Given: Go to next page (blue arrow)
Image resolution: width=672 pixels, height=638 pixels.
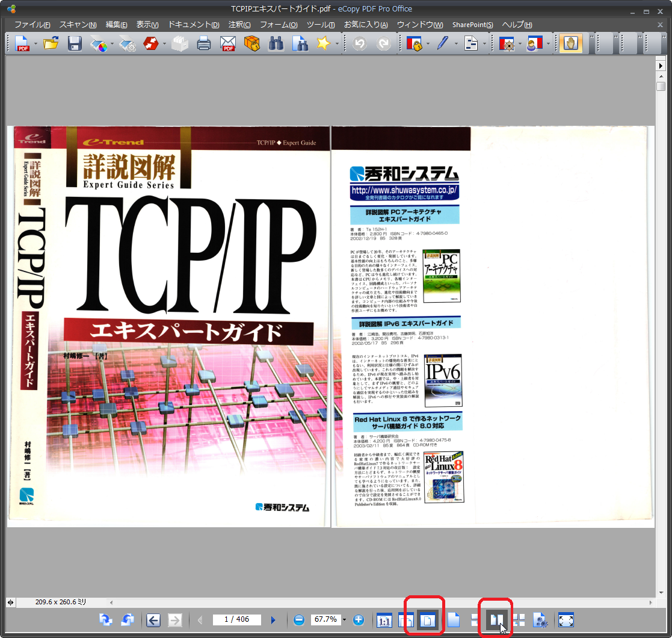Looking at the screenshot, I should click(273, 620).
